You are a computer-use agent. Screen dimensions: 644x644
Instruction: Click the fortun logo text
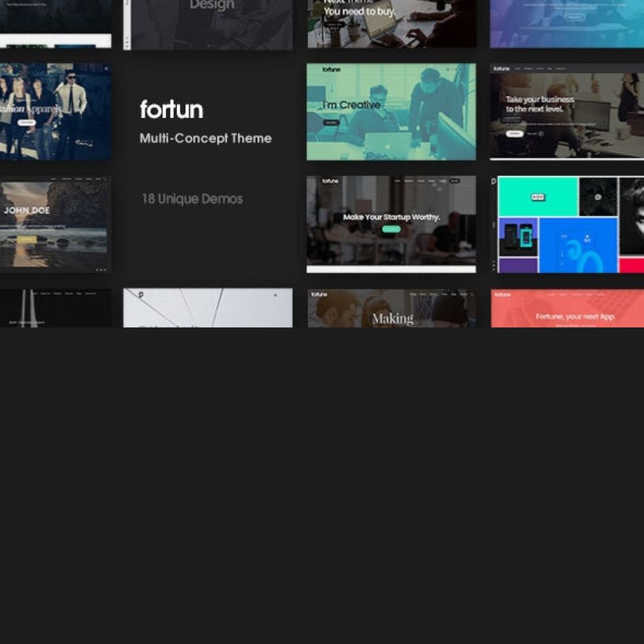point(171,110)
